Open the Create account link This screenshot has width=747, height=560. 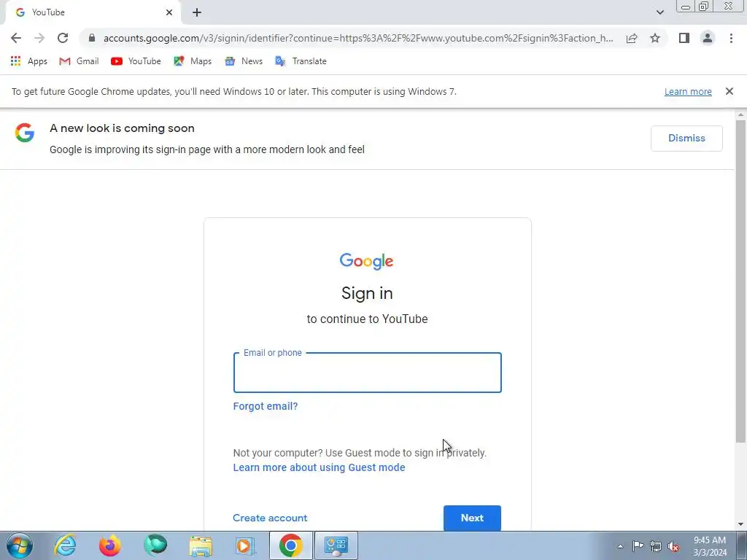point(270,518)
